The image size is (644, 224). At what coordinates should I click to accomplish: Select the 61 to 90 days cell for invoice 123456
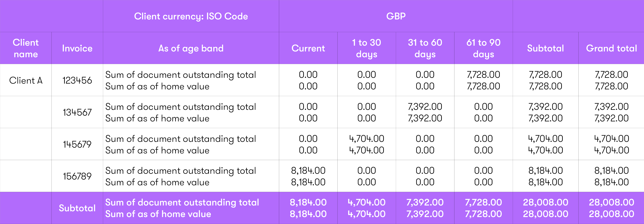483,80
